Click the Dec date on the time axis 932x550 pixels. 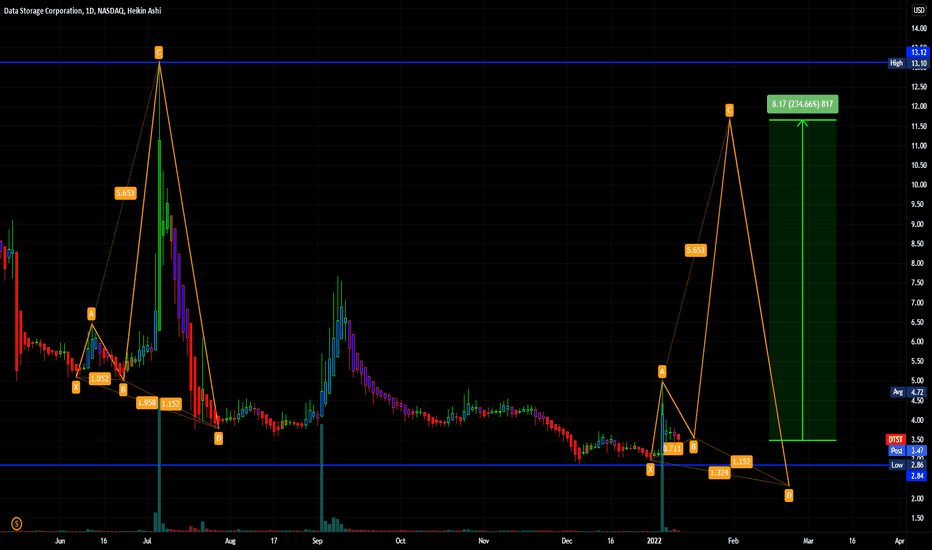pyautogui.click(x=566, y=541)
